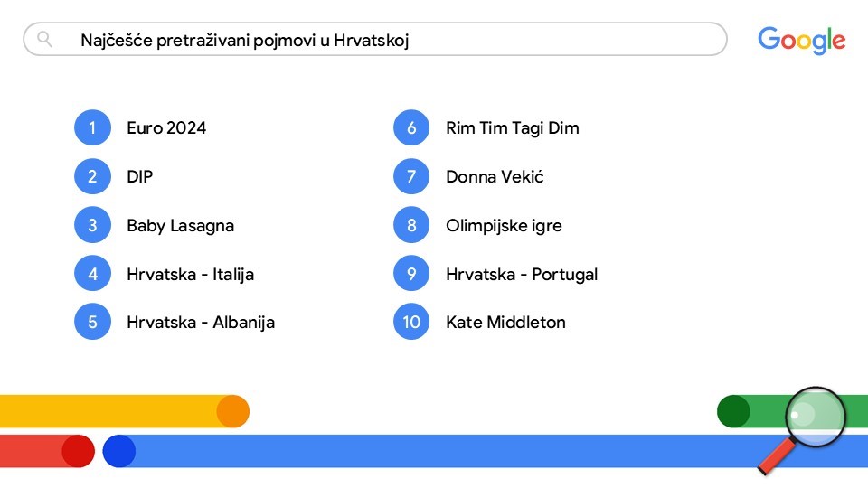The image size is (868, 488).
Task: Click the dark blue dot on blue bar
Action: (x=119, y=451)
